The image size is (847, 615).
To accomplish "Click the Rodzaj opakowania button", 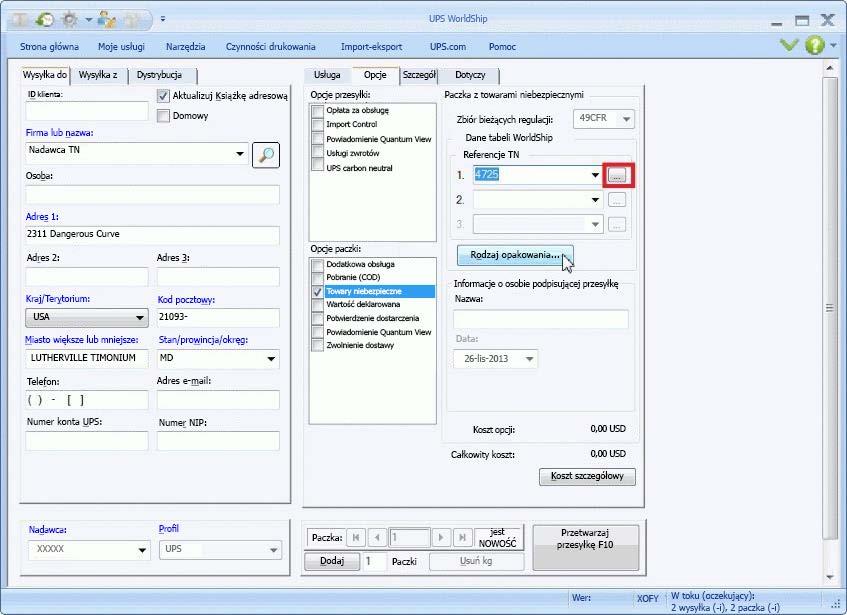I will pos(515,255).
